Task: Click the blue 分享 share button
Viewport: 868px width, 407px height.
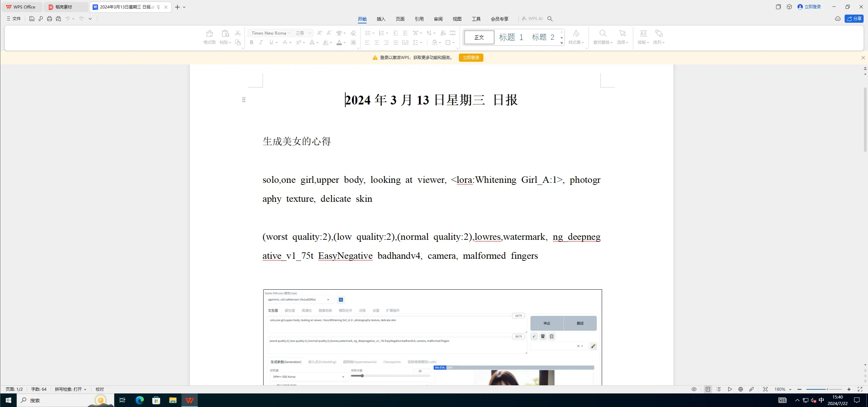Action: pos(854,19)
